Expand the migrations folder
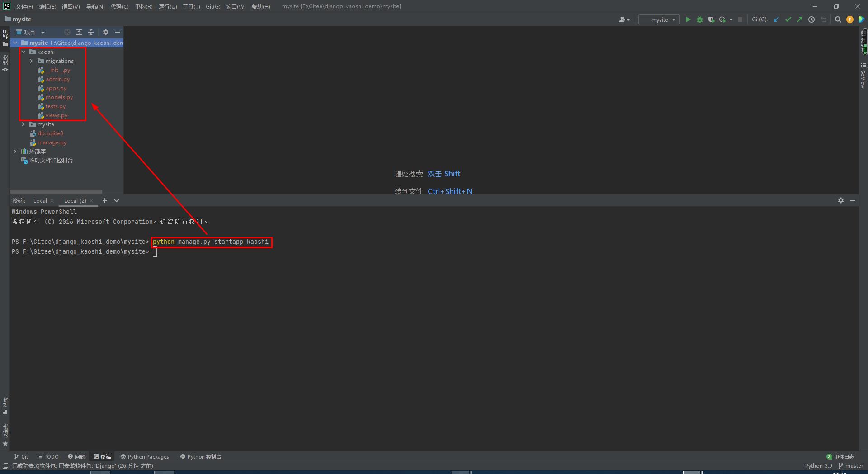The image size is (868, 474). 31,61
